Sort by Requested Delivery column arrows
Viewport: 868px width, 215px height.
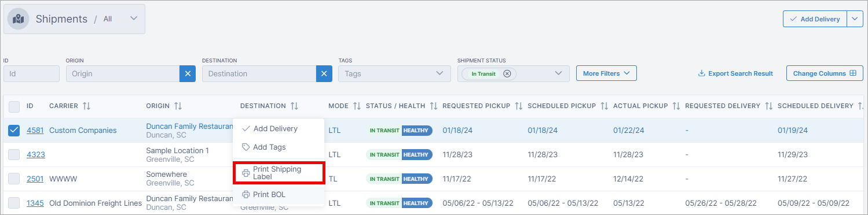click(x=769, y=106)
